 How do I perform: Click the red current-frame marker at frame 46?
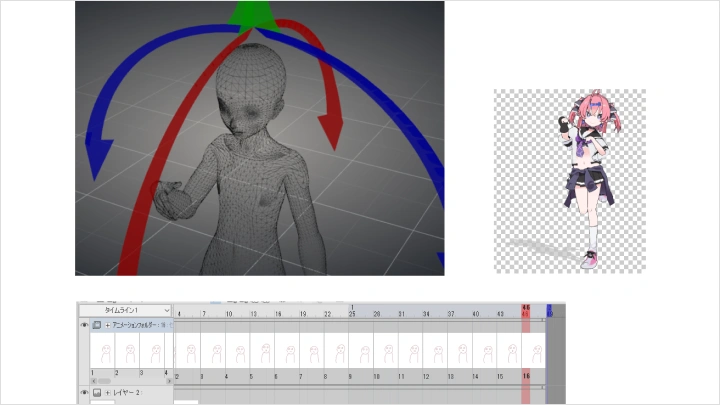pyautogui.click(x=526, y=311)
